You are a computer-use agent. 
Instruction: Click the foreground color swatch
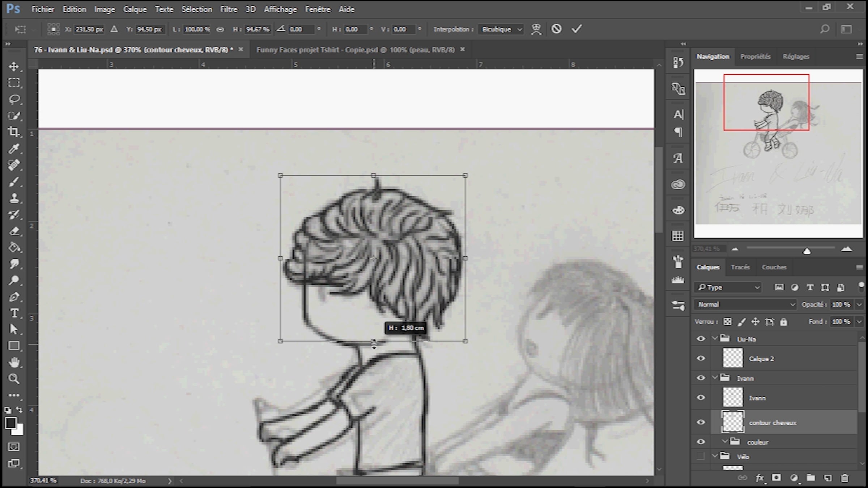[x=10, y=423]
